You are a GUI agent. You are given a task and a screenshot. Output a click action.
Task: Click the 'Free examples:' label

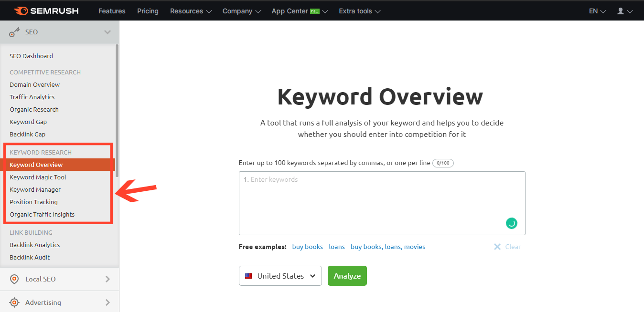262,247
